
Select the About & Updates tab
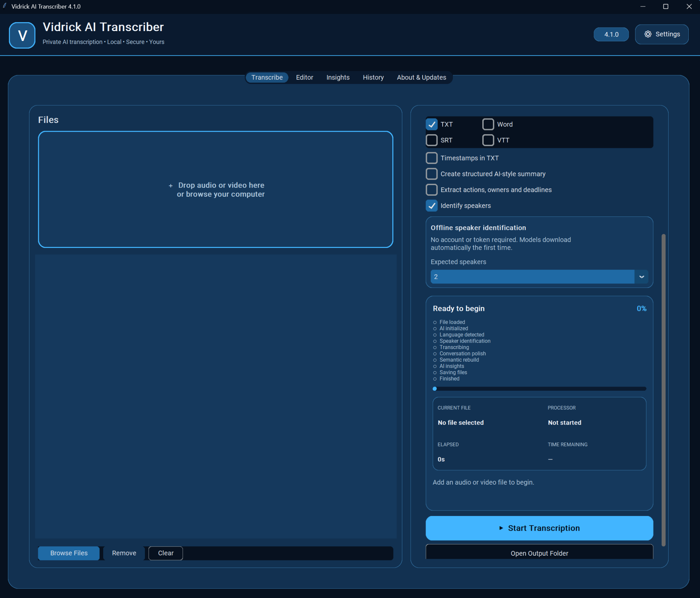[421, 78]
